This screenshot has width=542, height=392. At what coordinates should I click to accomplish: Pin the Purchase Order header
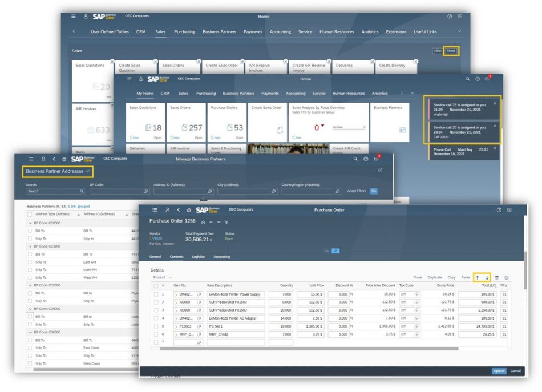pyautogui.click(x=335, y=250)
